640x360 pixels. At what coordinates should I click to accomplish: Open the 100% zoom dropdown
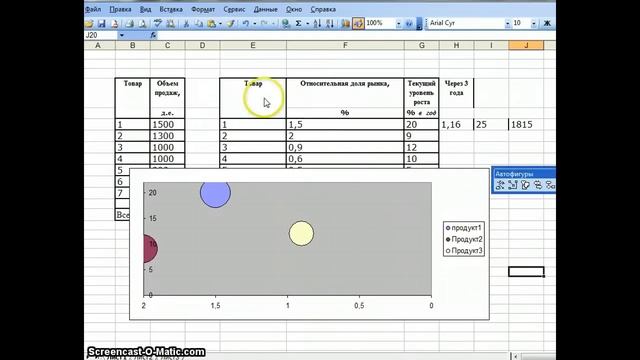tap(398, 24)
